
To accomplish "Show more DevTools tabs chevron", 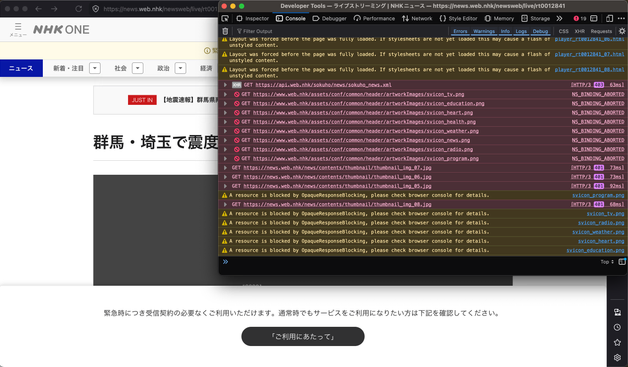I will tap(560, 18).
